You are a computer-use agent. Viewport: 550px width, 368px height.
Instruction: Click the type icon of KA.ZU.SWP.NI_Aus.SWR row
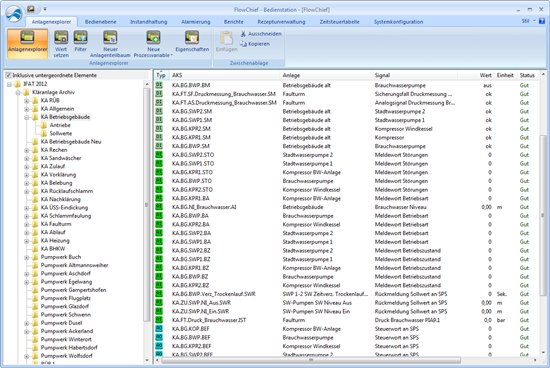[159, 302]
